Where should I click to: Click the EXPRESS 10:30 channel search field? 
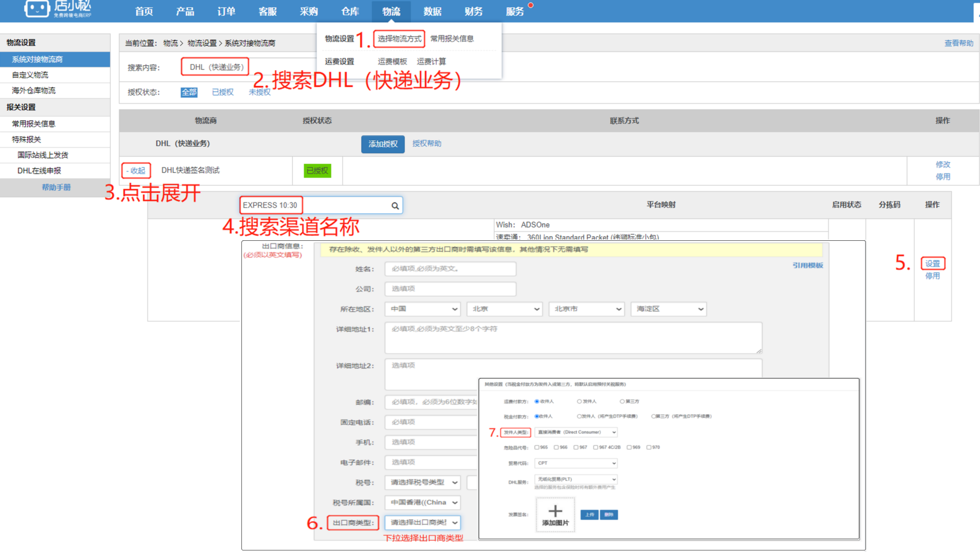(321, 205)
